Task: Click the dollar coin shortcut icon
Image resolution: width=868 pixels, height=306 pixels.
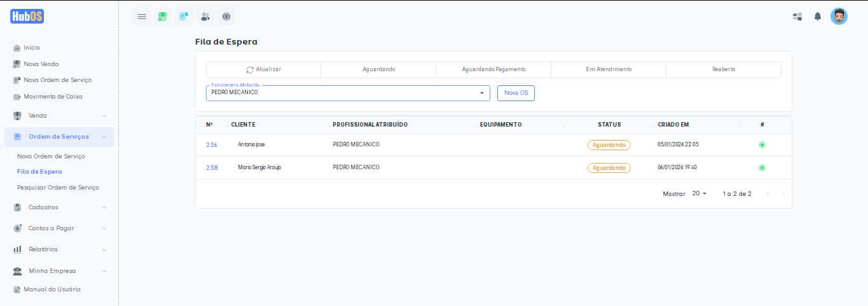Action: (226, 17)
